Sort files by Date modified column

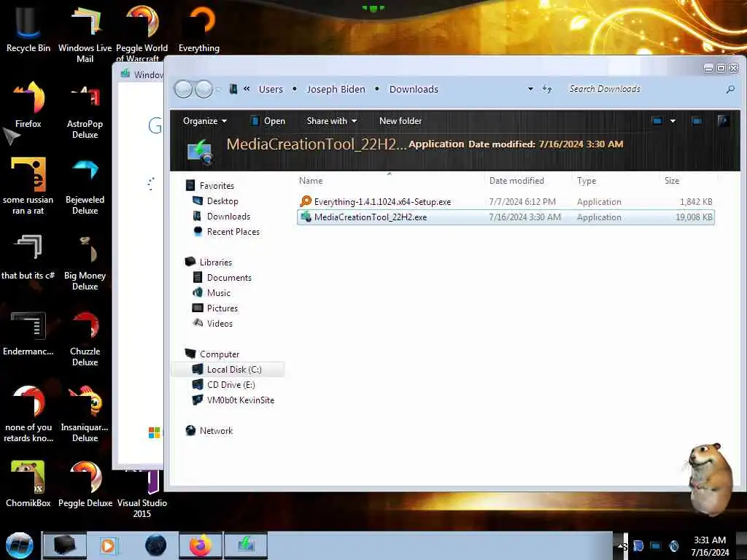527,181
